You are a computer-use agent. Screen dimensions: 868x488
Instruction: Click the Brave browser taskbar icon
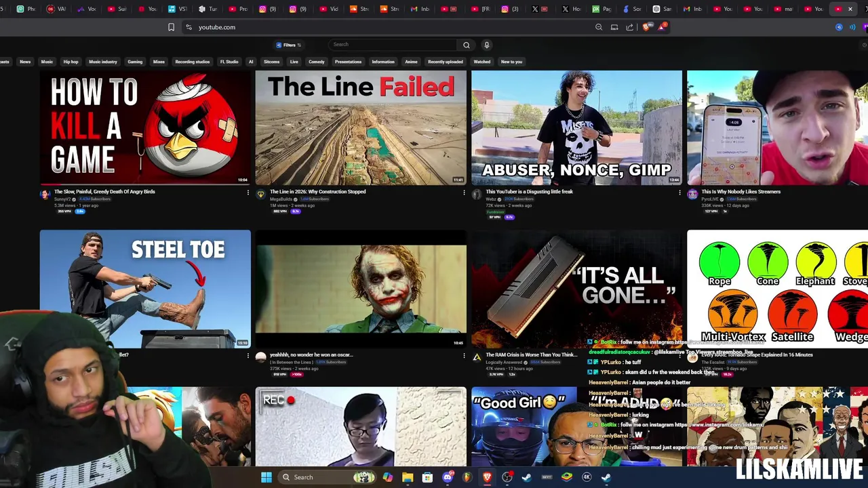(x=487, y=477)
